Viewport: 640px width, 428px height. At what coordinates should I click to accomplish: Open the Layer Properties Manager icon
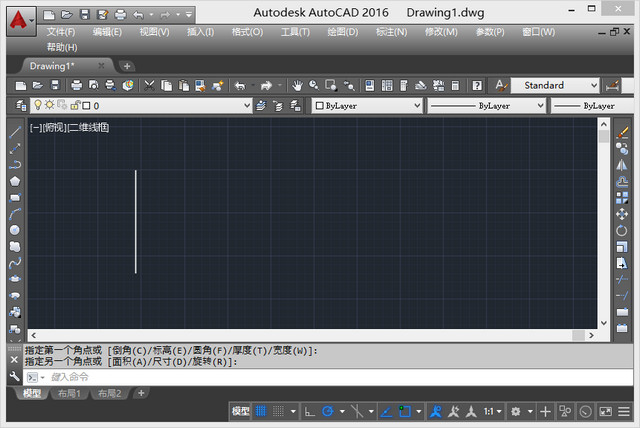point(21,106)
